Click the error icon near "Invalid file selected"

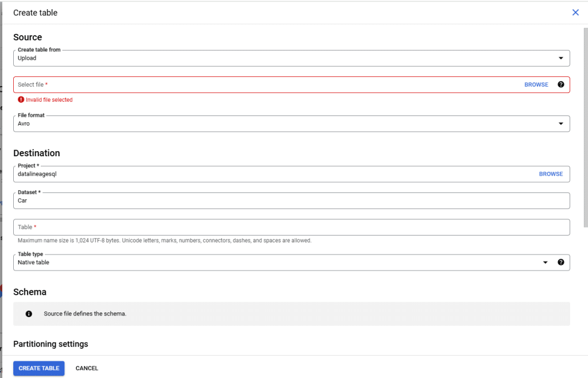(21, 99)
